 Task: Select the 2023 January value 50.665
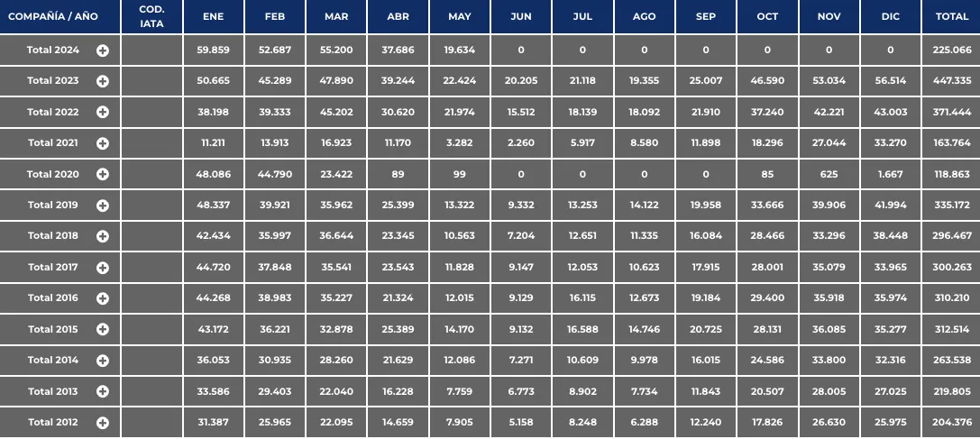(214, 81)
